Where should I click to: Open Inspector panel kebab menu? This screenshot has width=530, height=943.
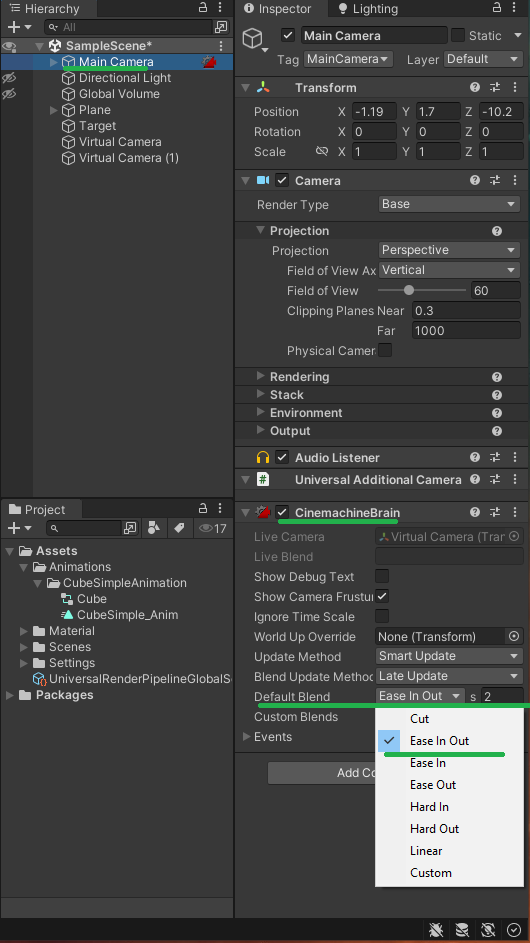(x=515, y=8)
